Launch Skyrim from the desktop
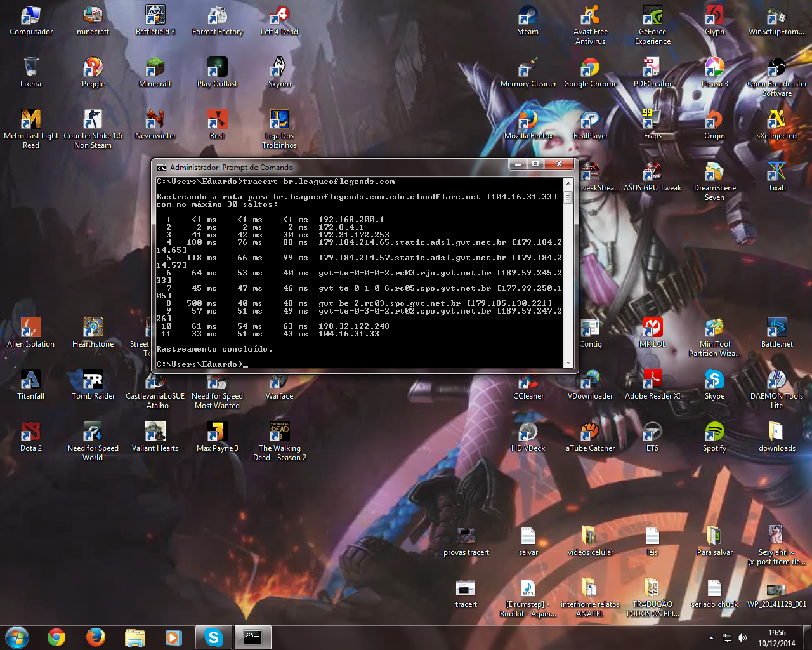This screenshot has height=650, width=812. point(280,73)
